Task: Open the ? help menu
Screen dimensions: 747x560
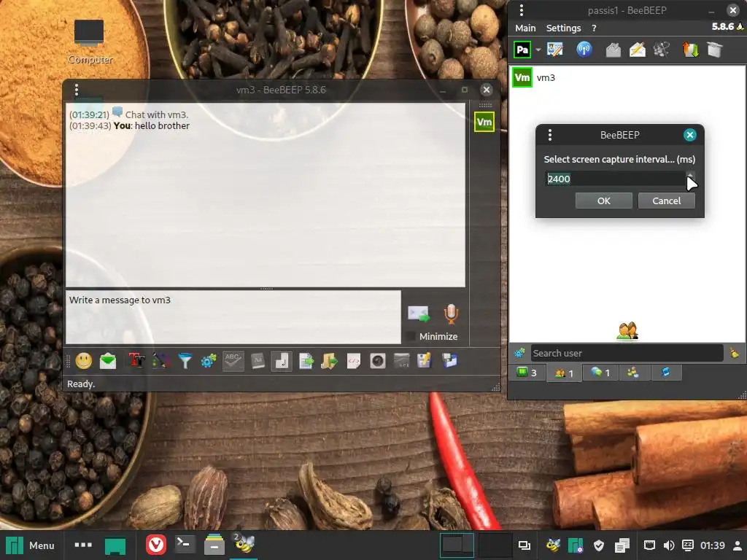Action: click(594, 28)
